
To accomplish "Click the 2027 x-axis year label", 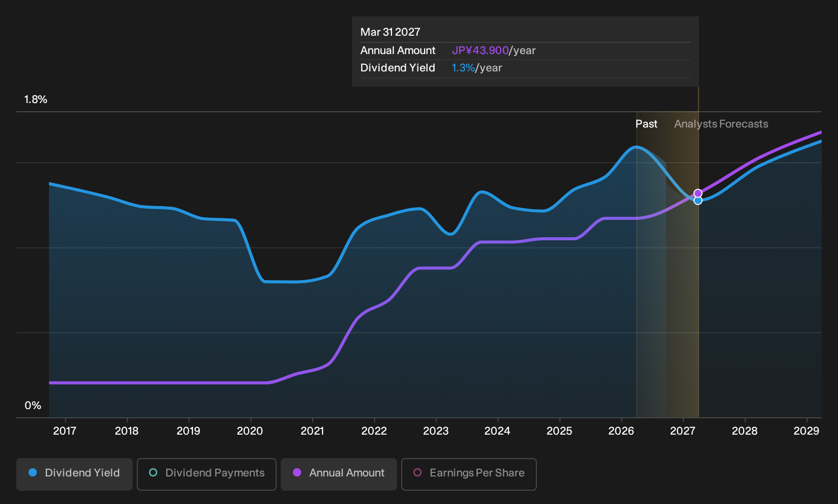I will pyautogui.click(x=682, y=431).
